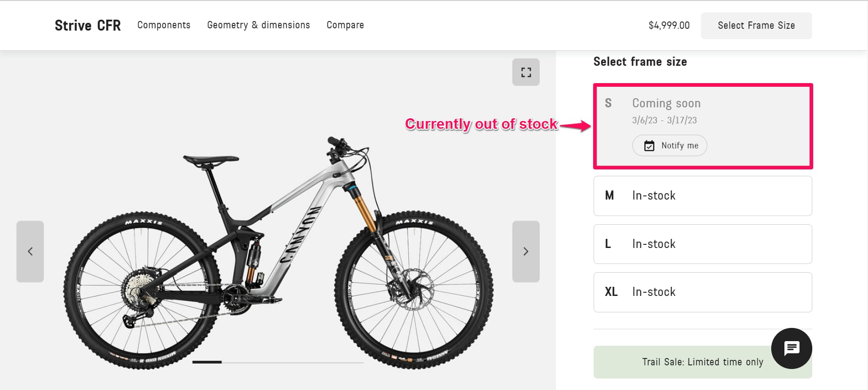The width and height of the screenshot is (868, 390).
Task: Advance the photo carousel with the right chevron
Action: click(526, 252)
